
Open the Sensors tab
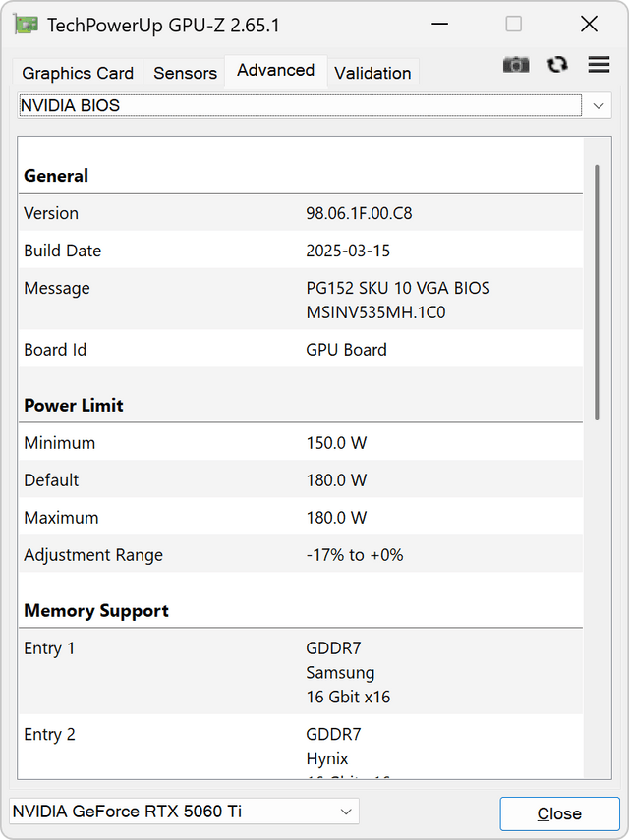(x=185, y=73)
